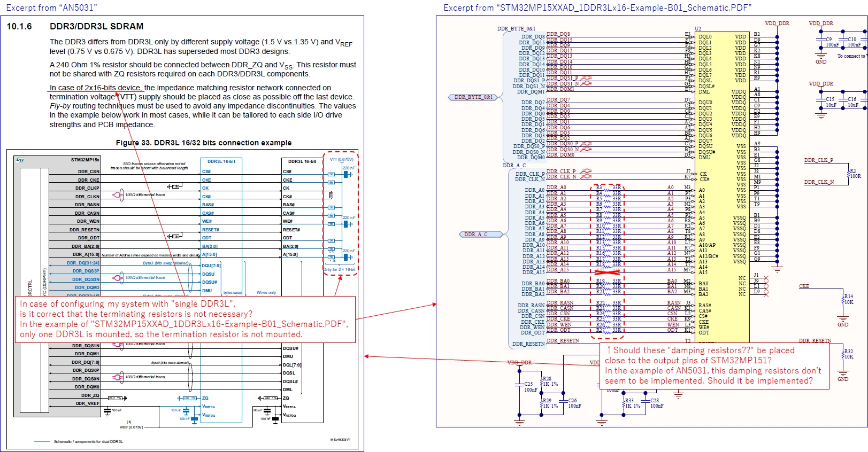
Task: Click capacitor 'C26 100nF'
Action: 571,403
